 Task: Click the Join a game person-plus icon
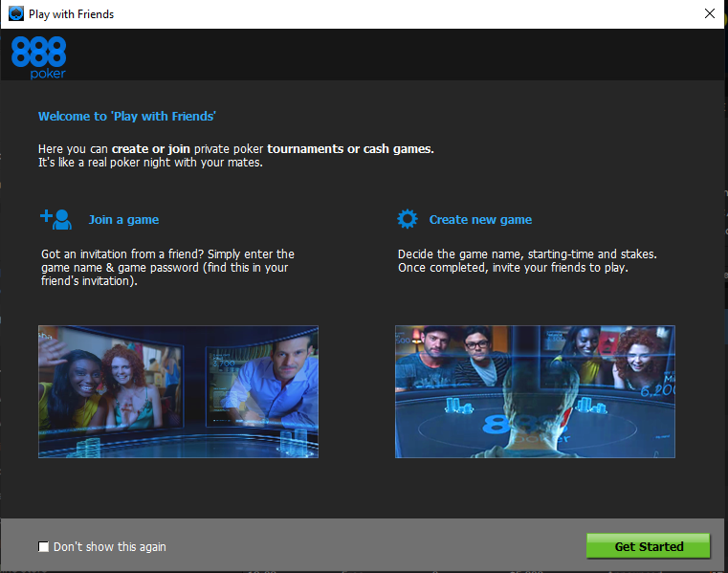[x=56, y=219]
